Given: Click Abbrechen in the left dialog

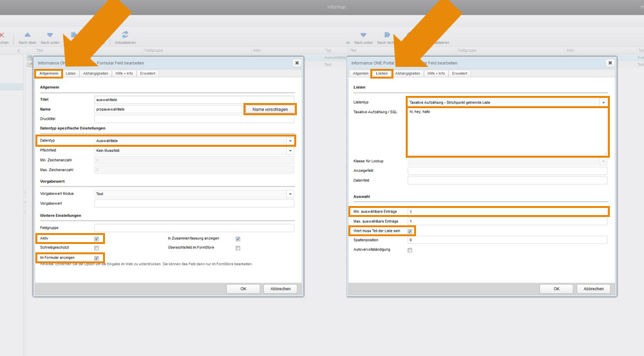Looking at the screenshot, I should (280, 288).
